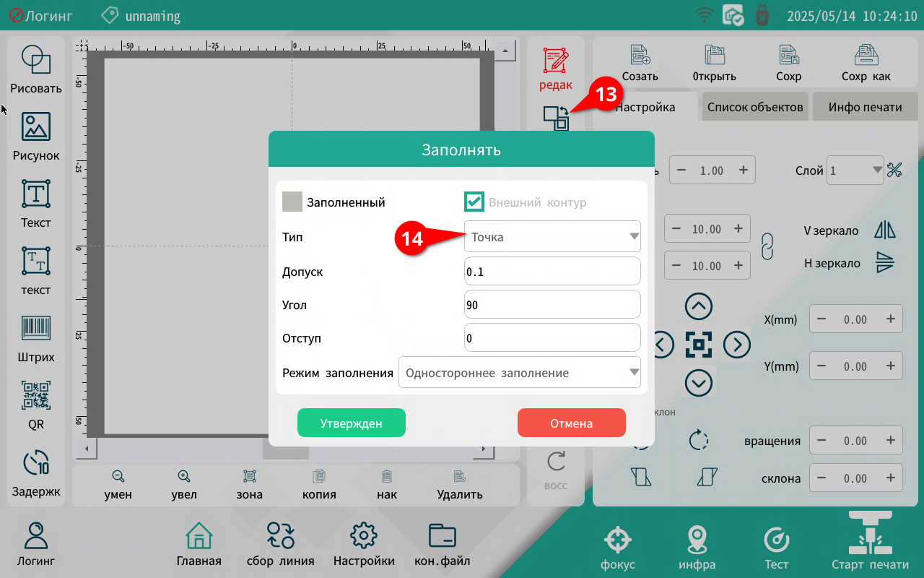Viewport: 924px width, 578px height.
Task: Click the Focus (фокус) crosshair icon
Action: pyautogui.click(x=617, y=540)
